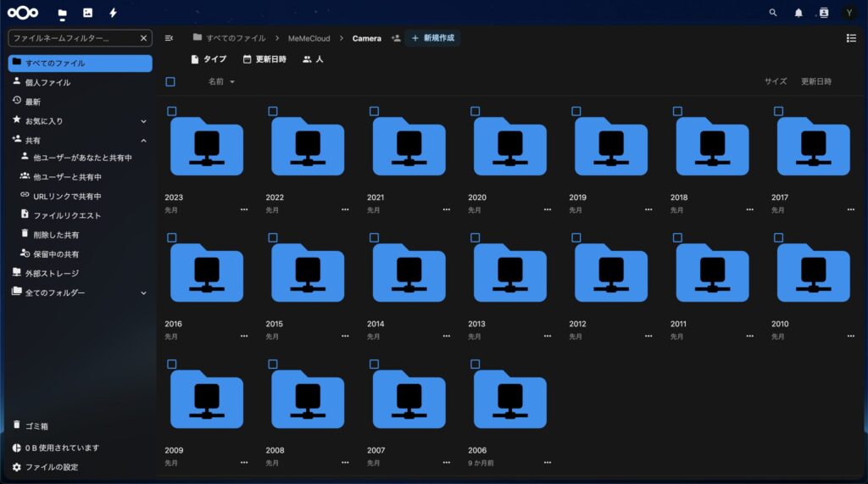This screenshot has height=484, width=868.
Task: Open the user avatar Y menu
Action: pyautogui.click(x=849, y=13)
